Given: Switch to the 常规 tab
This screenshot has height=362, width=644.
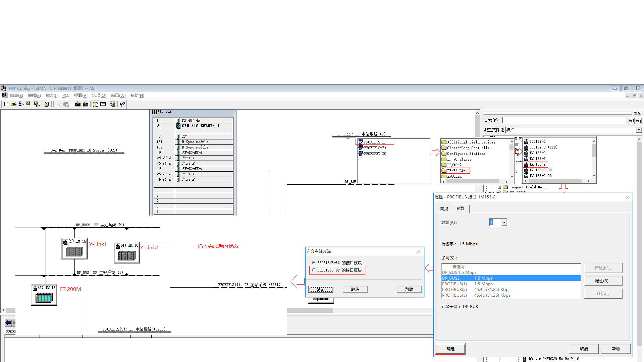Looking at the screenshot, I should (444, 209).
